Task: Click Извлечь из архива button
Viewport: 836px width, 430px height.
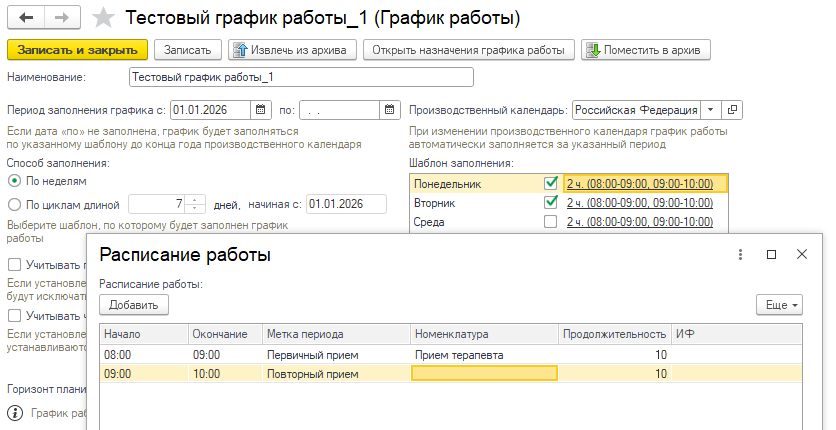Action: (292, 50)
